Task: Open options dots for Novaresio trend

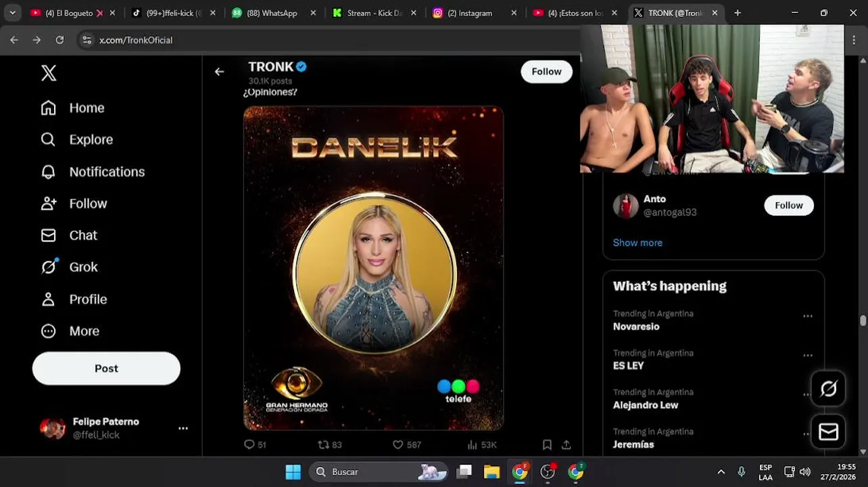Action: click(x=808, y=316)
